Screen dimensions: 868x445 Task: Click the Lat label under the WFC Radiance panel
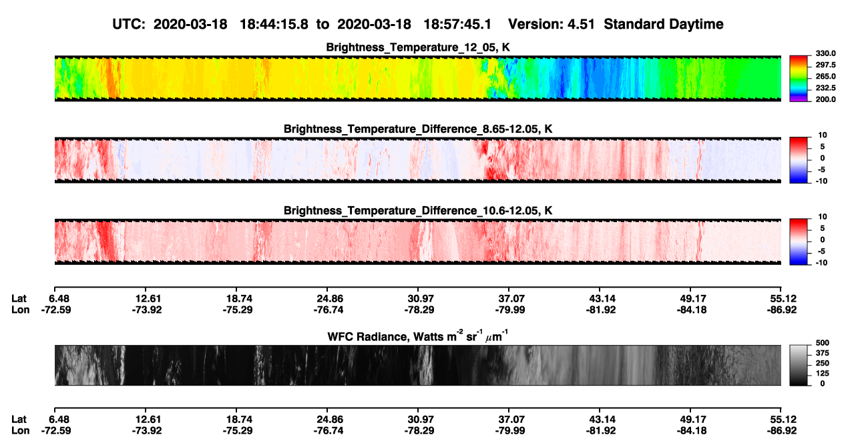[x=19, y=419]
